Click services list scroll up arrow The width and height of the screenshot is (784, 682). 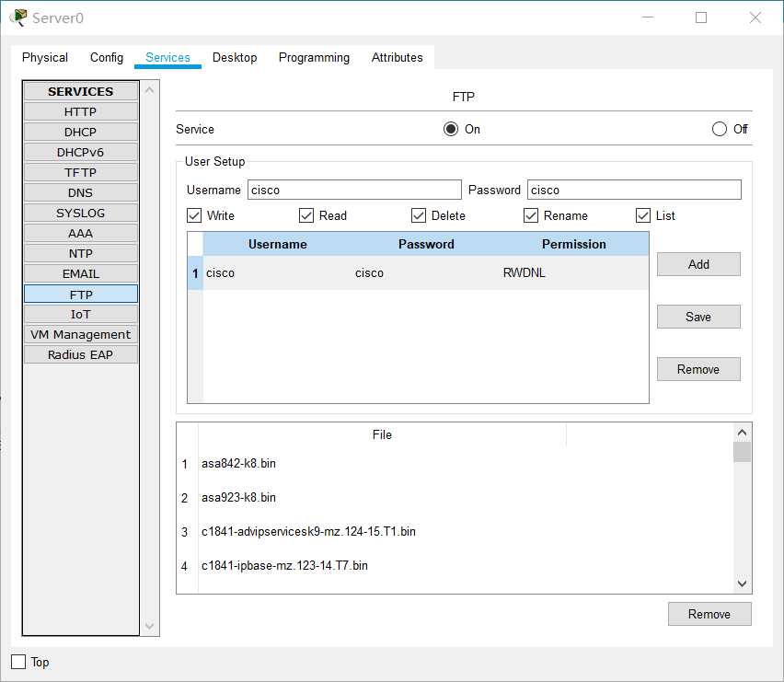(149, 90)
